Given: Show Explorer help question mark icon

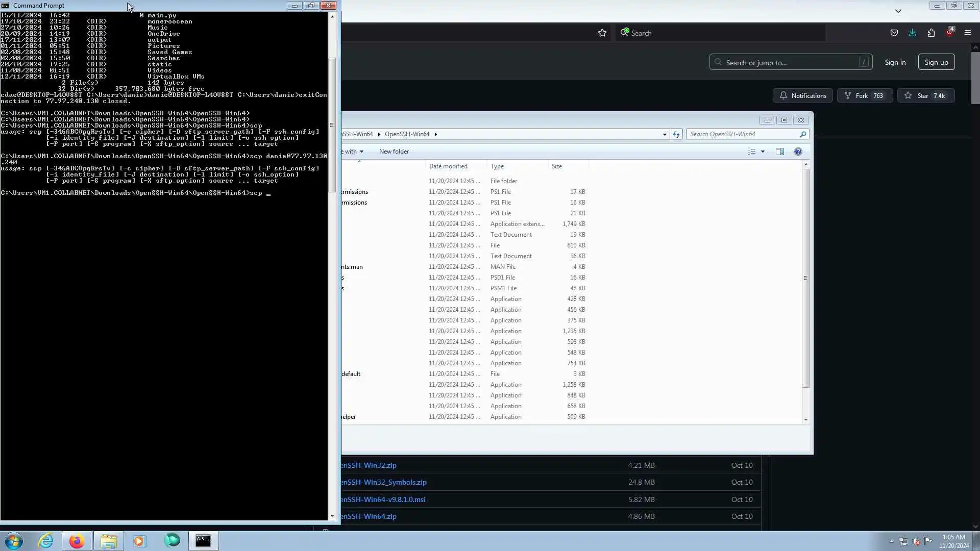Looking at the screenshot, I should click(798, 152).
